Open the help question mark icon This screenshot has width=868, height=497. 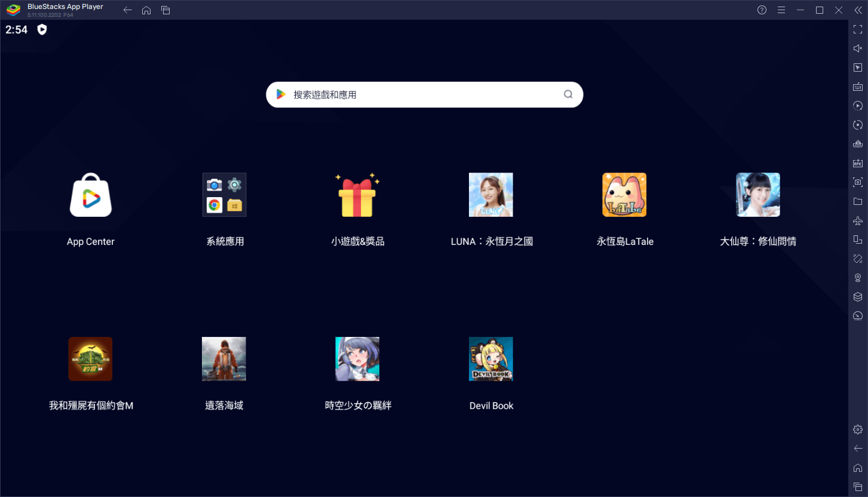point(762,10)
